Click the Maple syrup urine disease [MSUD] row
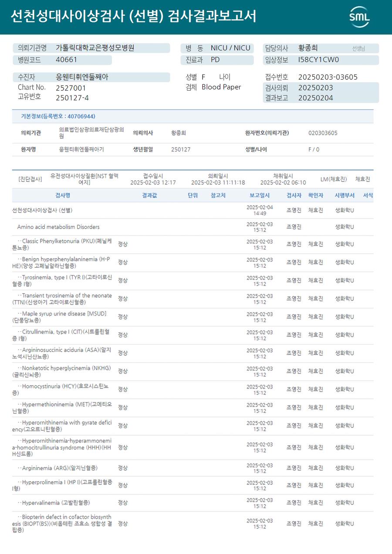The width and height of the screenshot is (392, 554). [193, 317]
